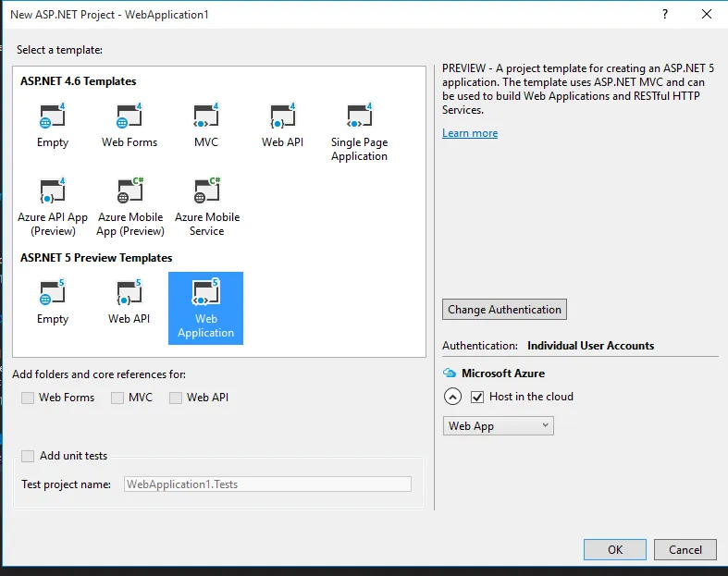Click the Test project name label
The width and height of the screenshot is (728, 576).
pyautogui.click(x=66, y=484)
